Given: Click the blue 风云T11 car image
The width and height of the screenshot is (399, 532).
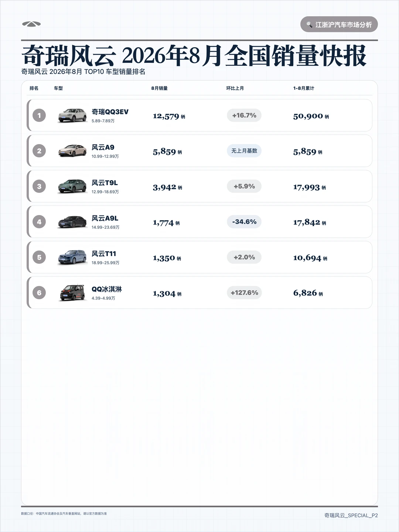Looking at the screenshot, I should [x=72, y=257].
